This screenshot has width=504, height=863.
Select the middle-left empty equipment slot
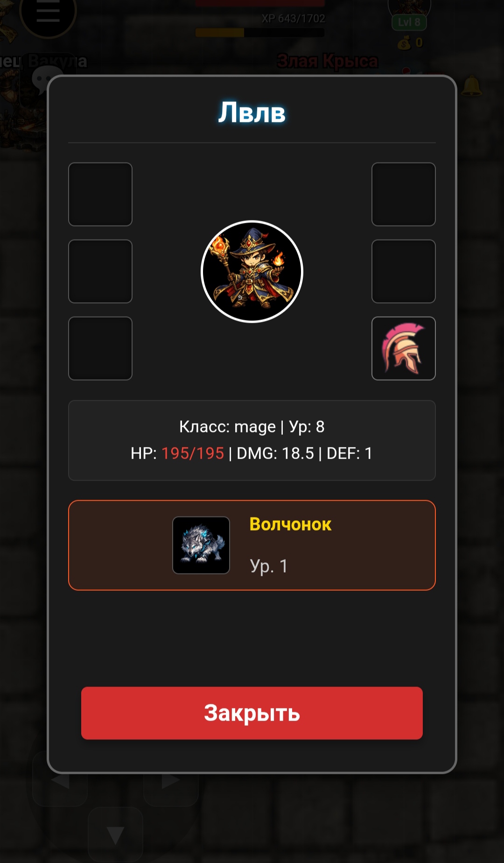(x=100, y=271)
